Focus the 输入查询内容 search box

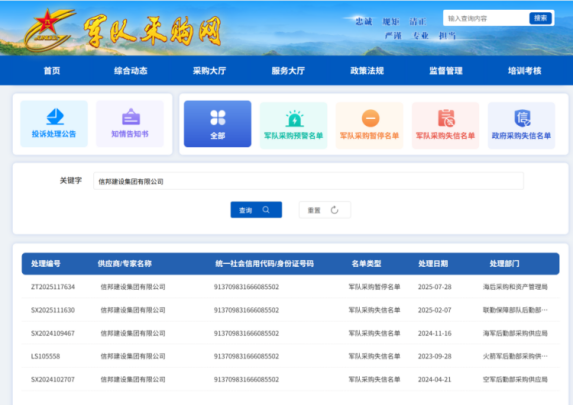[x=486, y=18]
